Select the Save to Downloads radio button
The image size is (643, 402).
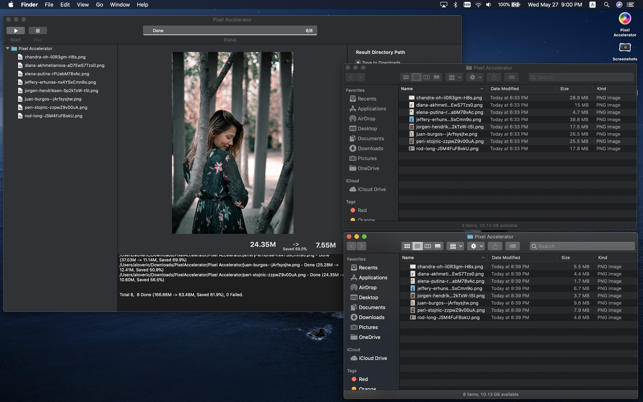(358, 63)
